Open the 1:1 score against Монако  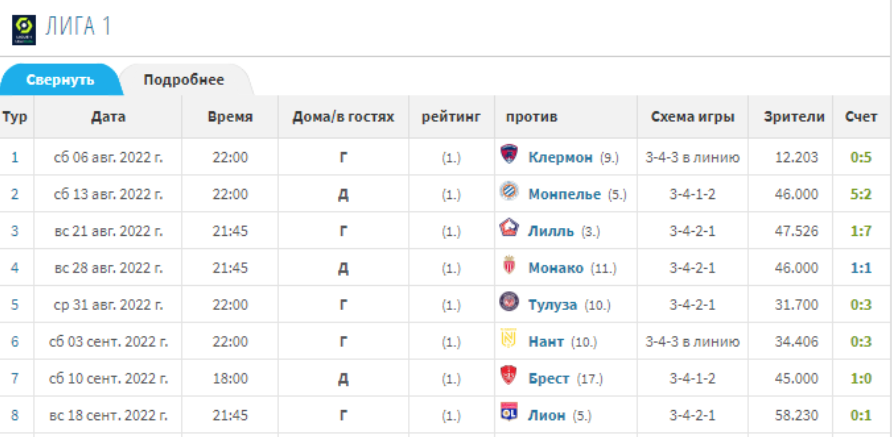tap(861, 268)
